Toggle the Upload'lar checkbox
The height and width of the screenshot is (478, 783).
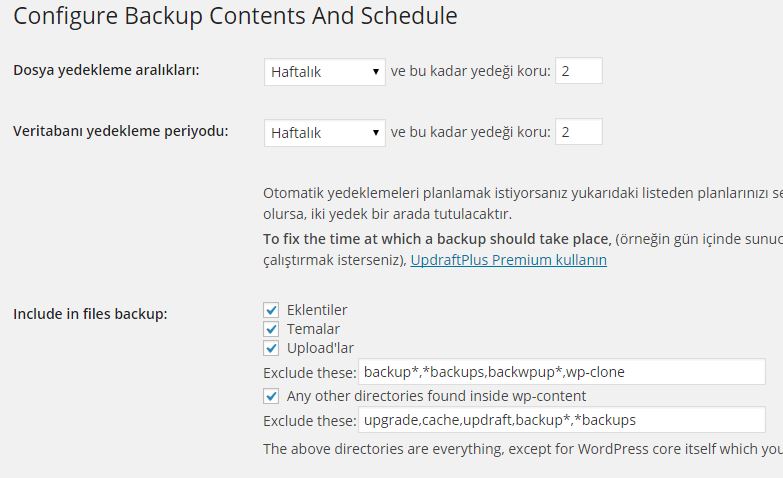271,348
